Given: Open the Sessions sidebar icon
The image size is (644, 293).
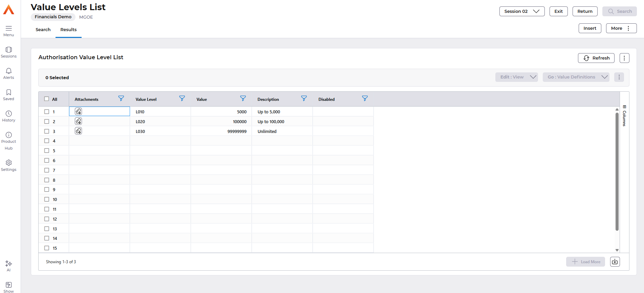Looking at the screenshot, I should (x=8, y=50).
